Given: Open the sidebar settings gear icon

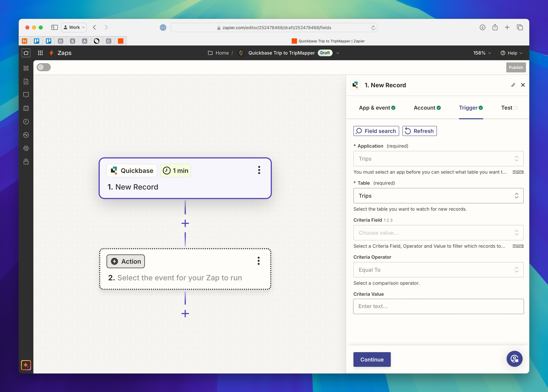Looking at the screenshot, I should tap(26, 148).
